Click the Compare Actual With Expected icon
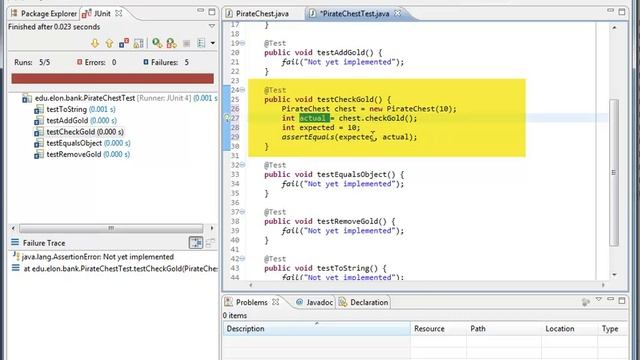Image resolution: width=640 pixels, height=360 pixels. coord(210,243)
